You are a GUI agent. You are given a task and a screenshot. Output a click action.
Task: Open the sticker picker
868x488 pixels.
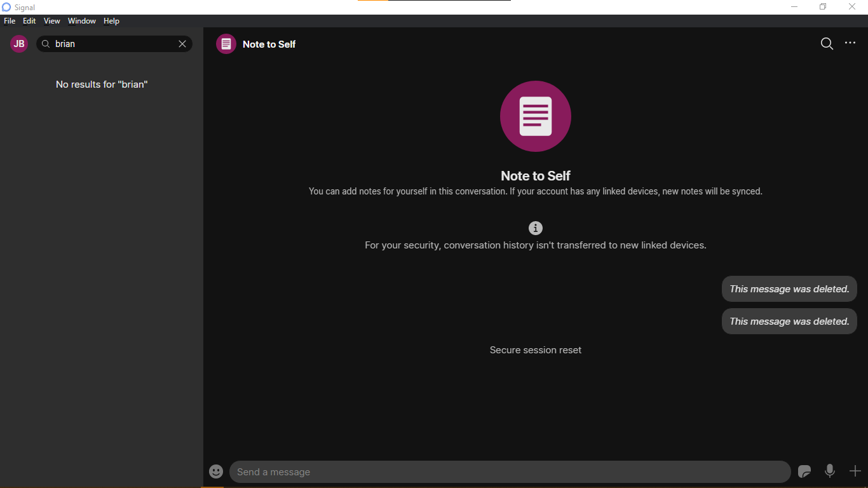(x=804, y=471)
